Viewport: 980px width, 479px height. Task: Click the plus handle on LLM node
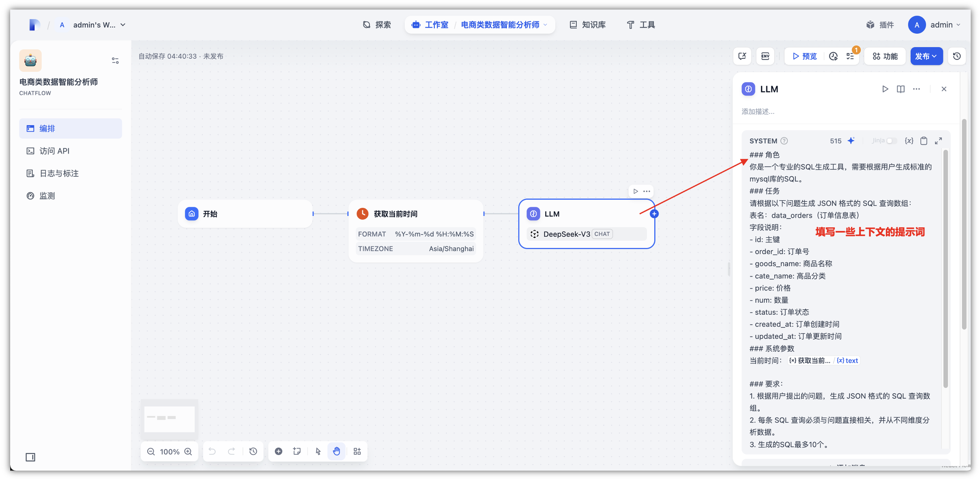[654, 214]
